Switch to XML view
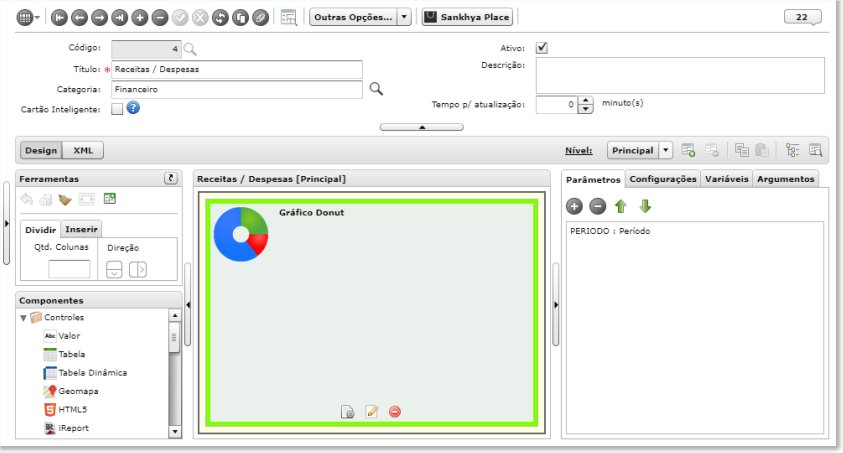This screenshot has height=453, width=843. click(83, 150)
